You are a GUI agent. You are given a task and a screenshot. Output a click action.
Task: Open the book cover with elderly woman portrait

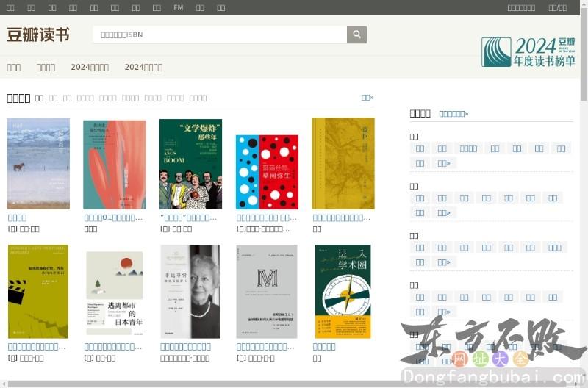[x=190, y=292]
